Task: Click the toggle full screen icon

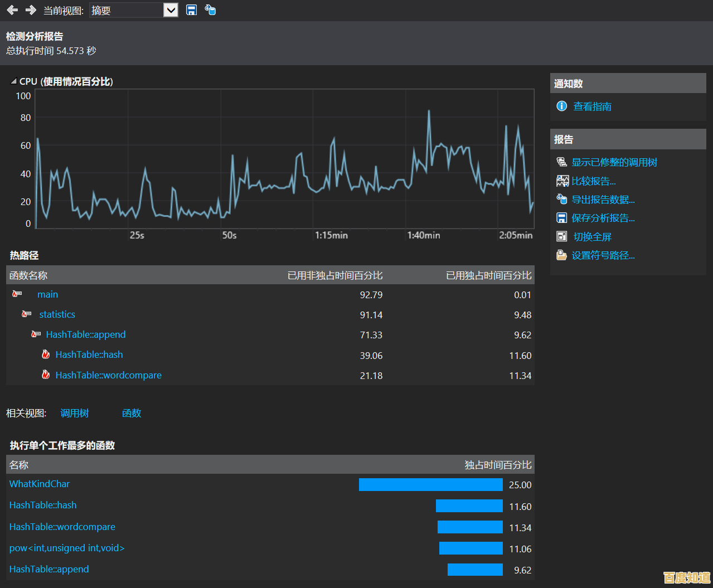Action: coord(562,236)
